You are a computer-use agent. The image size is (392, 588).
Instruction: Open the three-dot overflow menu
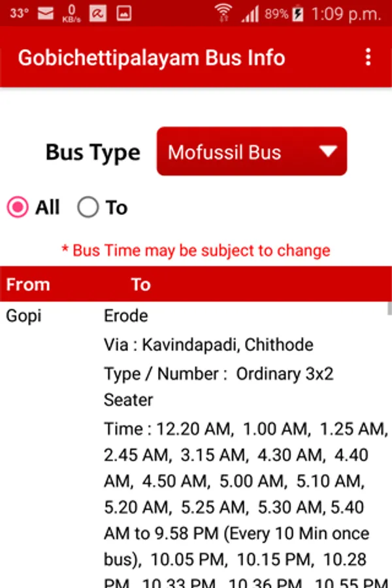(368, 57)
